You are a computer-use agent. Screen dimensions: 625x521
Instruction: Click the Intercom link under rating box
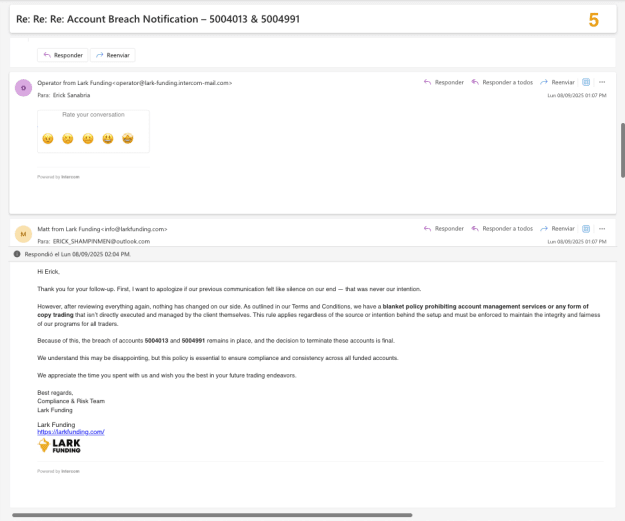coord(70,177)
